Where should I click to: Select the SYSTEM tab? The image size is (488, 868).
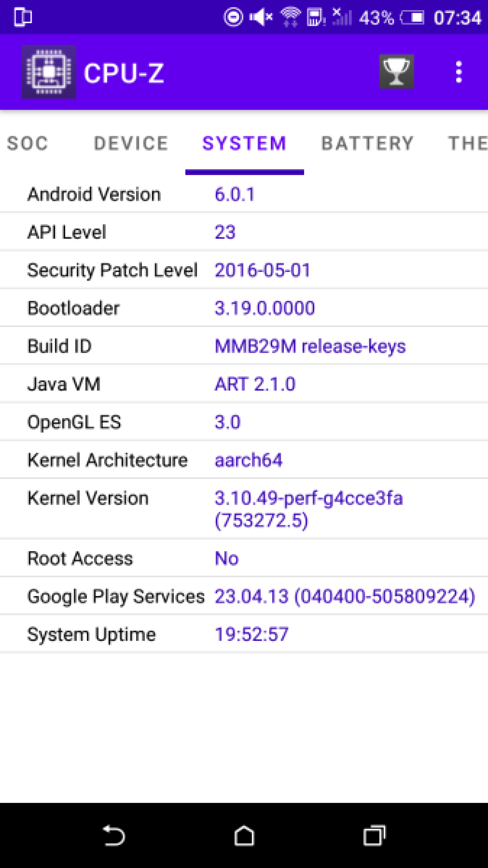tap(245, 143)
